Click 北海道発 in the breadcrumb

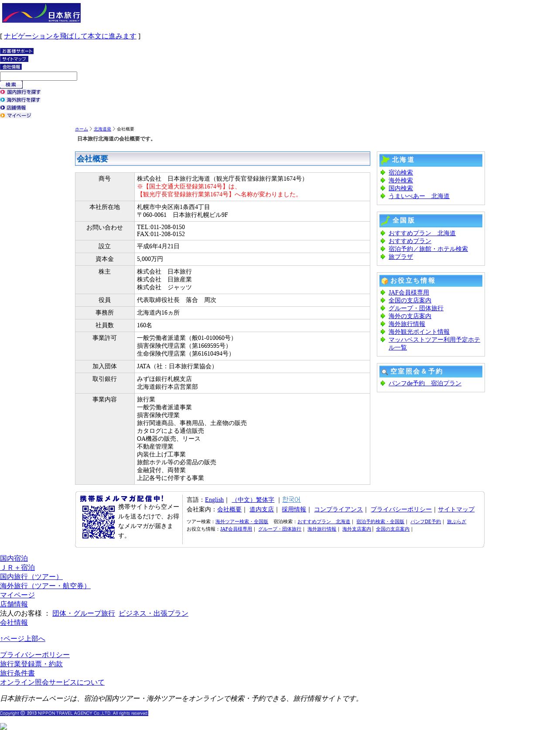click(102, 129)
